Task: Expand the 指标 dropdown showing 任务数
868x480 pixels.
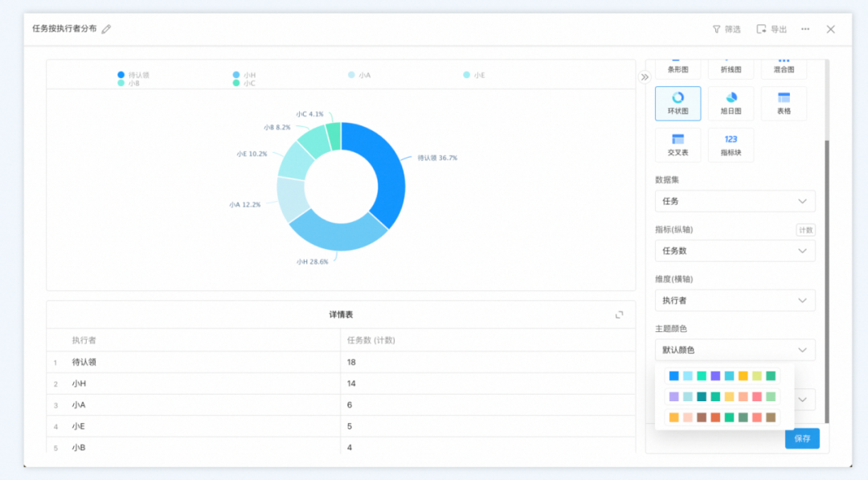Action: pyautogui.click(x=735, y=251)
